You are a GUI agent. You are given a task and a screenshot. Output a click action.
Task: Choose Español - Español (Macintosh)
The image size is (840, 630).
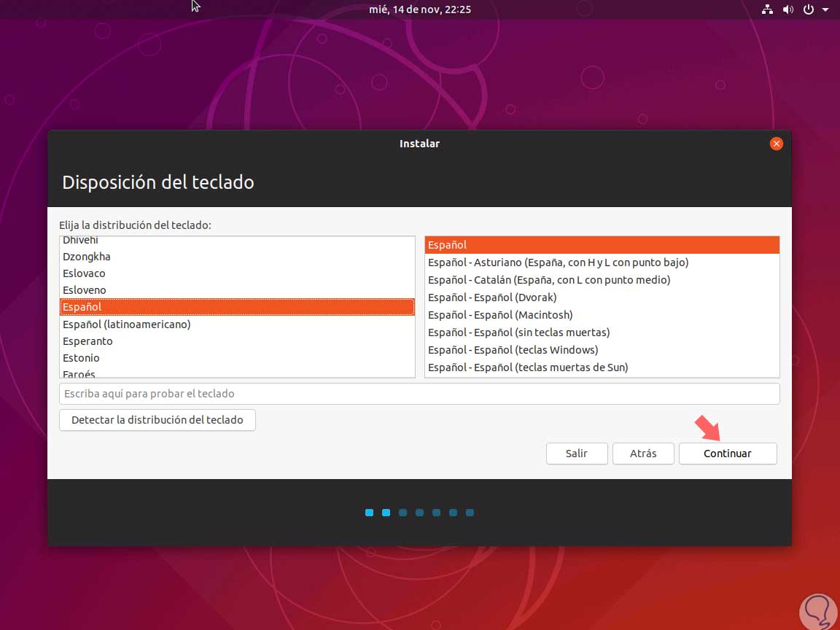602,315
